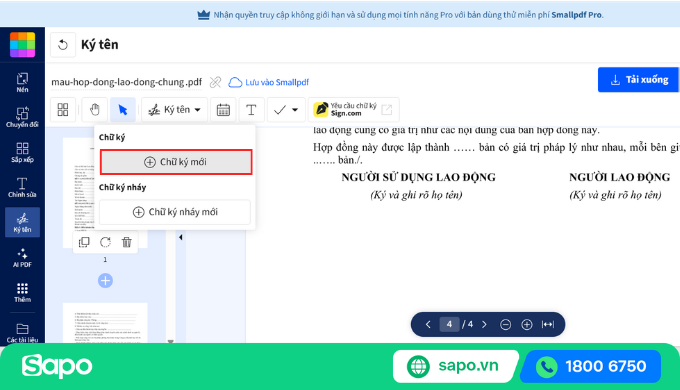680x390 pixels.
Task: Choose Chữ ký nháy mới option
Action: [175, 212]
